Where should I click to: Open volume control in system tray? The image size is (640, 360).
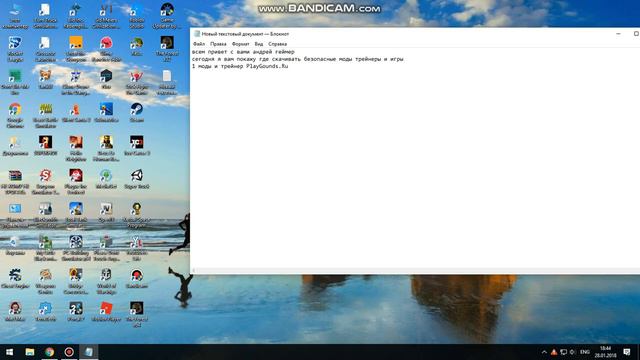[x=572, y=352]
